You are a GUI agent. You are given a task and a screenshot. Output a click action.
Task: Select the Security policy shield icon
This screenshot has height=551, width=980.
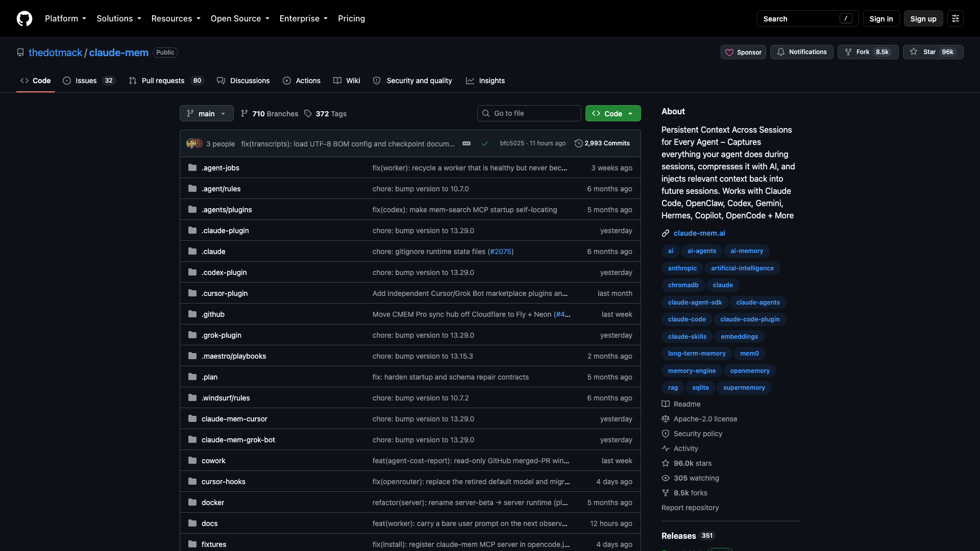pyautogui.click(x=666, y=434)
